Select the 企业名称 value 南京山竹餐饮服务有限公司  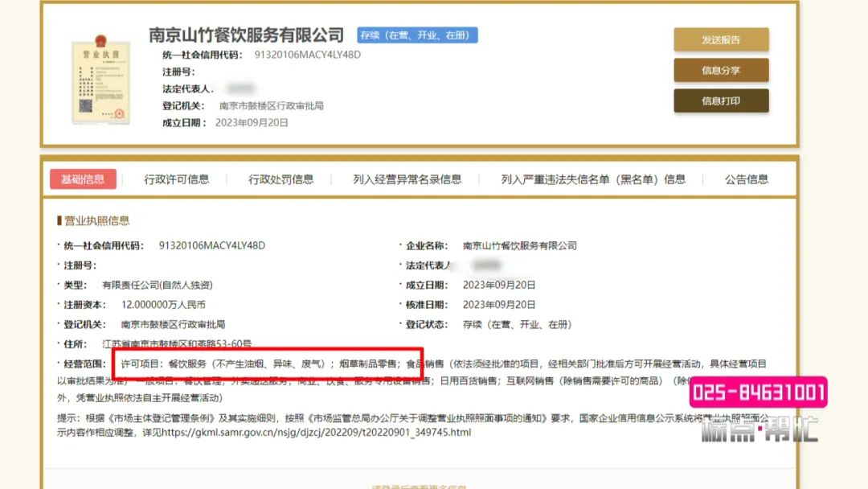[x=520, y=245]
